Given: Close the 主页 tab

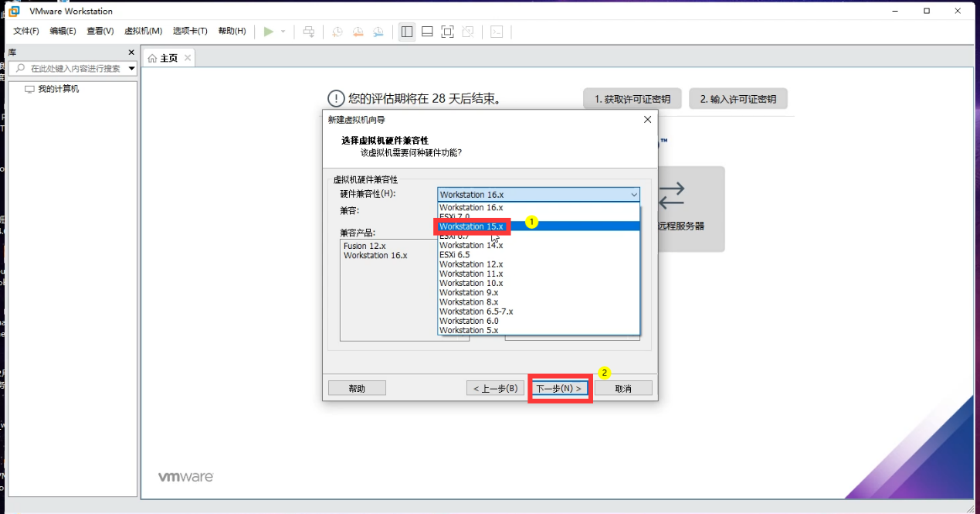Looking at the screenshot, I should tap(187, 58).
